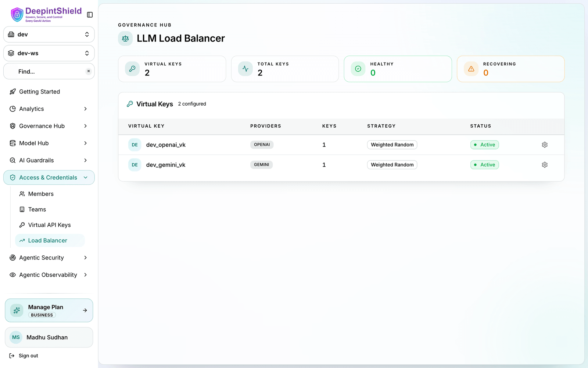
Task: Click Active status of dev_openai_vk
Action: [485, 145]
